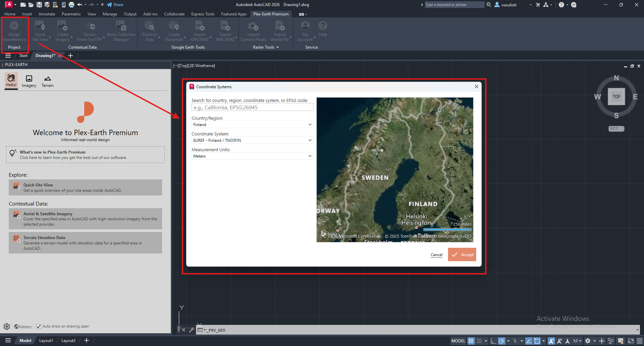Toggle 2D Object Snap in status bar
This screenshot has width=644, height=346.
point(537,341)
